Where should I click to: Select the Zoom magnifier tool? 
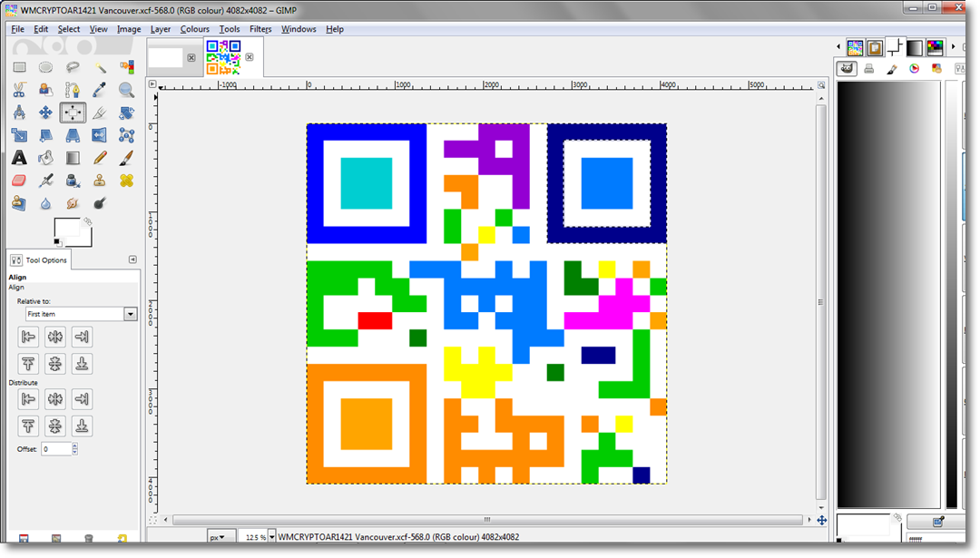[126, 90]
